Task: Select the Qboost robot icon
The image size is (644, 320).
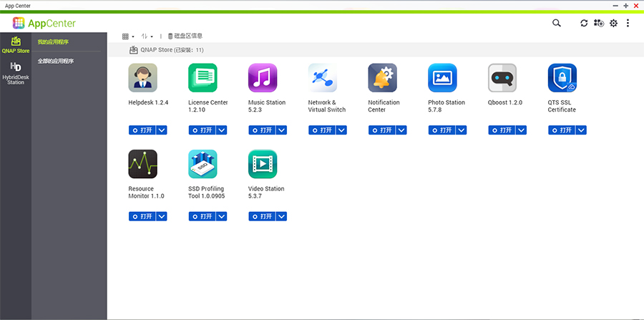Action: pos(502,78)
